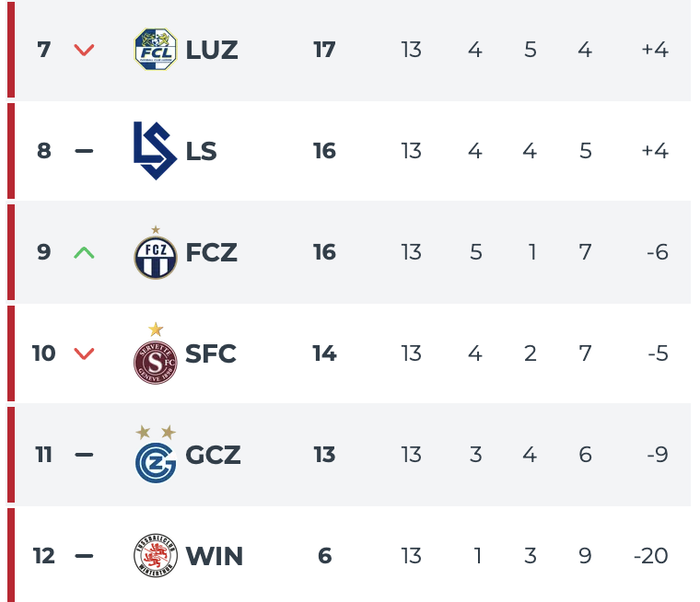Screen dimensions: 700x602
Task: Click the no-change dash beside LS
Action: (x=84, y=151)
